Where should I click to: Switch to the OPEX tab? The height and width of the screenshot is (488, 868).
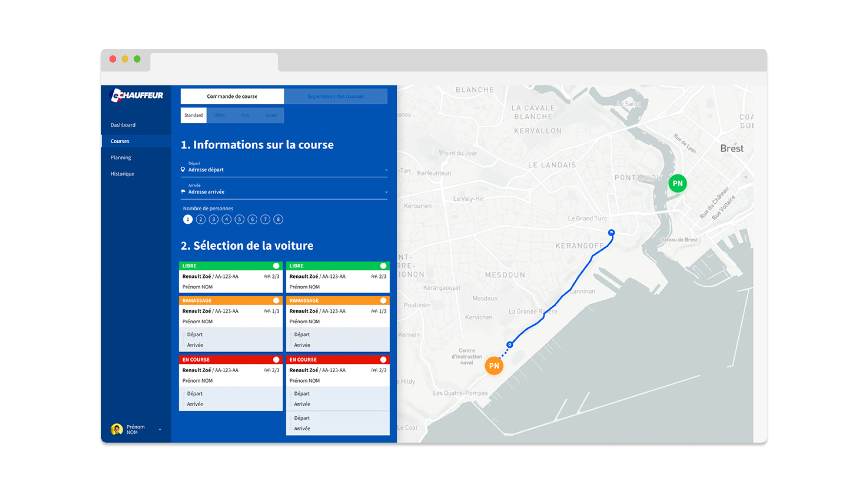click(x=219, y=115)
